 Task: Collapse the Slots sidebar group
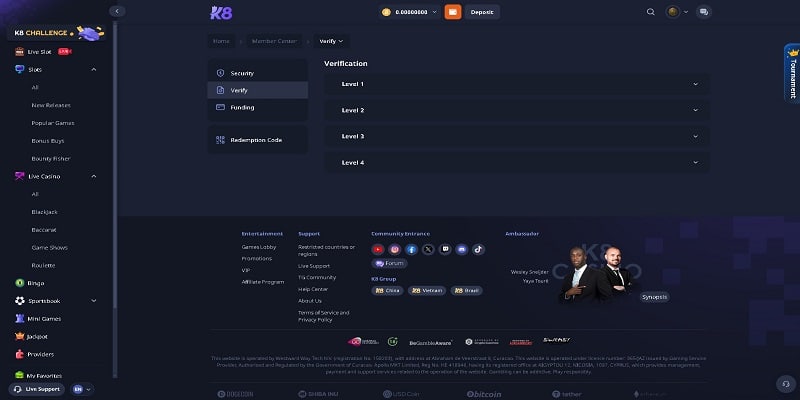[93, 69]
